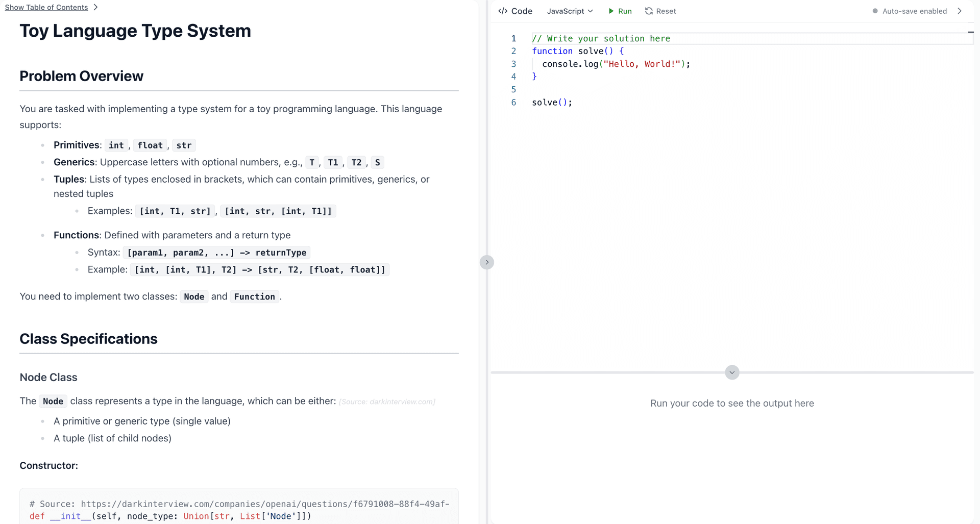
Task: Click the darkinterview.com source citation link
Action: [387, 402]
